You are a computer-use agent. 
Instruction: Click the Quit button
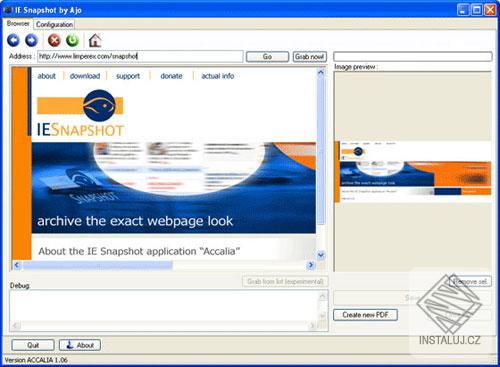click(x=33, y=345)
